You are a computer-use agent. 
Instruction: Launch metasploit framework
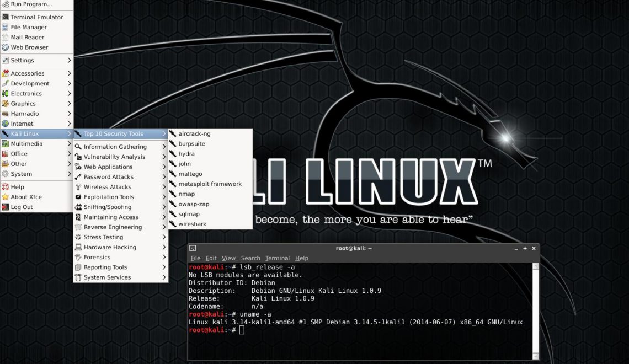[211, 184]
